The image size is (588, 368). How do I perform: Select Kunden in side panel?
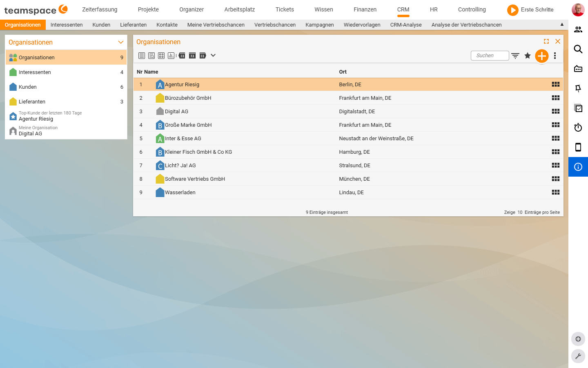pos(66,87)
